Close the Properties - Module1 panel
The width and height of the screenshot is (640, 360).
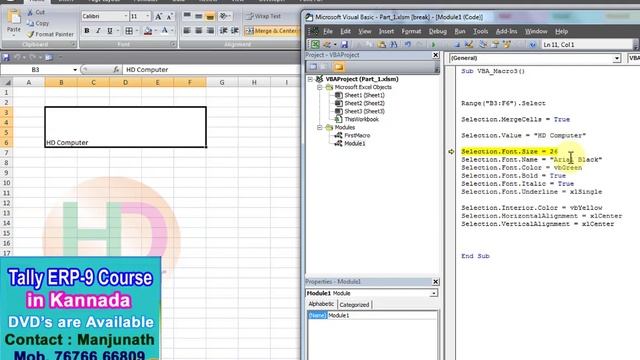pos(436,282)
